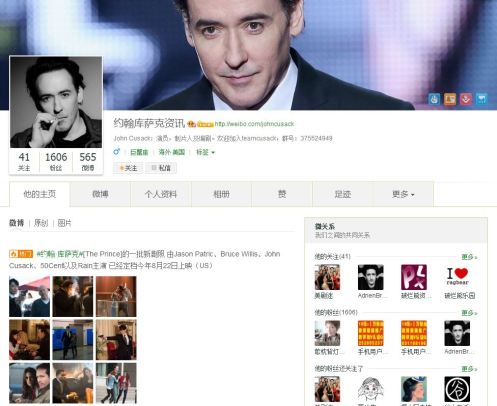Screen dimensions: 497x406
Task: Open the bottom-right photo of people walking
Action: pos(116,383)
